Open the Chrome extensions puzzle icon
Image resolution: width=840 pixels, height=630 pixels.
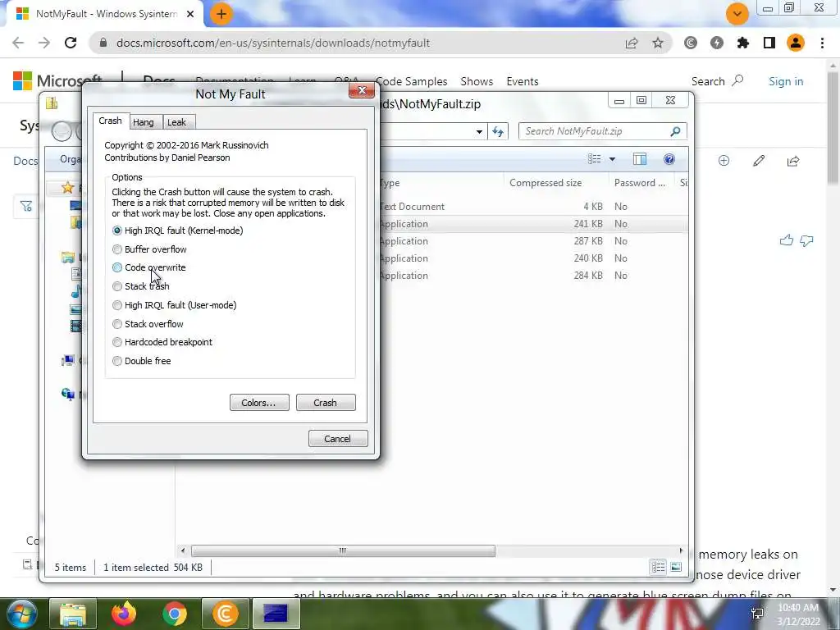coord(742,43)
